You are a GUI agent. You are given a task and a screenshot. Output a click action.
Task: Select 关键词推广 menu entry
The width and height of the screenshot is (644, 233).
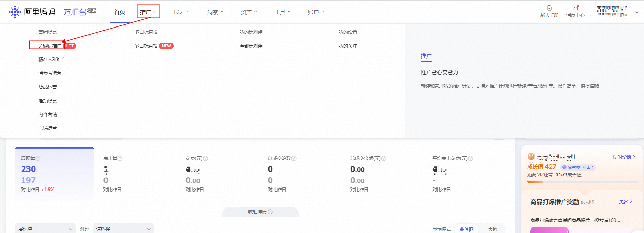click(x=50, y=46)
